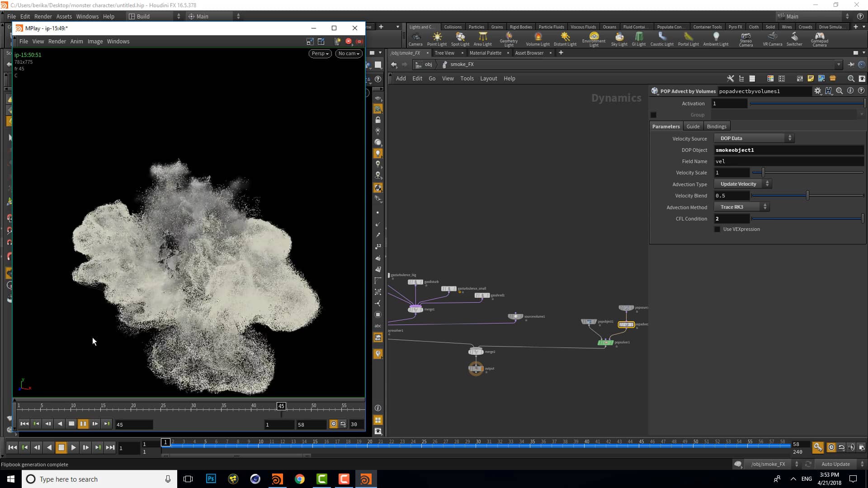Change Advection Method via Trace RK3 dropdown
Screen dimensions: 868x488
[x=741, y=206]
